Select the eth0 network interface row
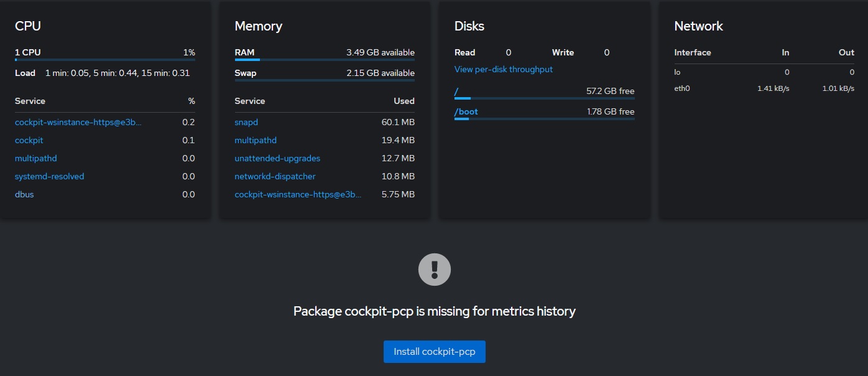The height and width of the screenshot is (376, 868). tap(681, 88)
